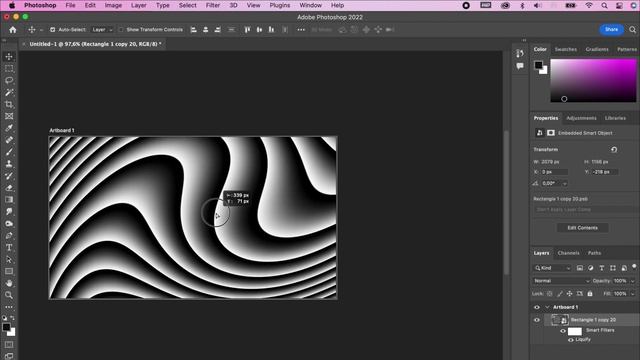Select the Magic Wand tool
Viewport: 640px width, 360px height.
coord(9,92)
